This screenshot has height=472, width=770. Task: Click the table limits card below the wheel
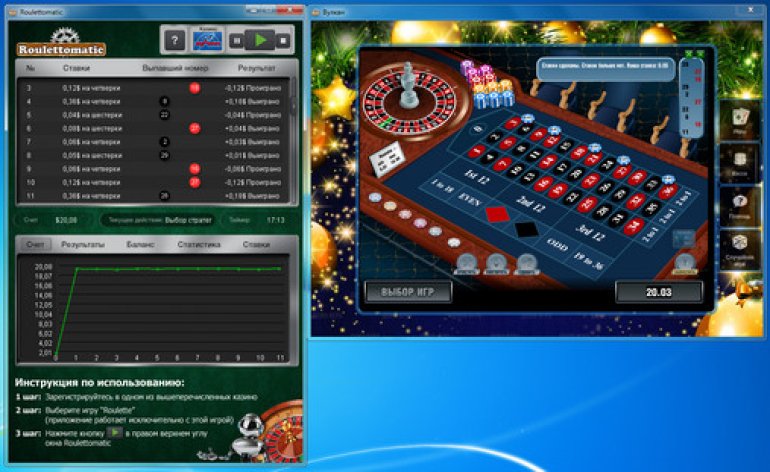387,158
